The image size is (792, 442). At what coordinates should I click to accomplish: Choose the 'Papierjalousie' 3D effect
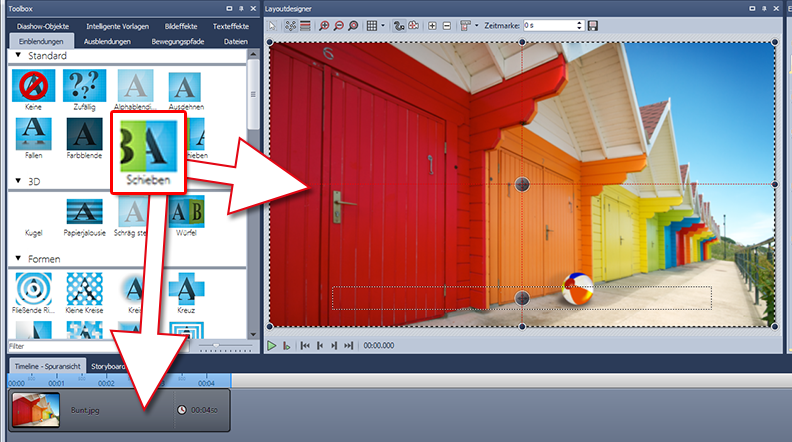[x=85, y=214]
